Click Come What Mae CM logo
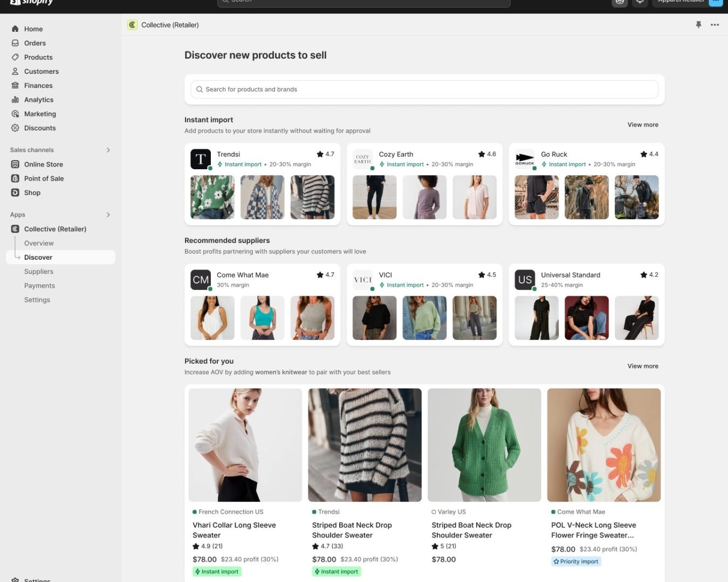The height and width of the screenshot is (582, 728). pyautogui.click(x=201, y=280)
